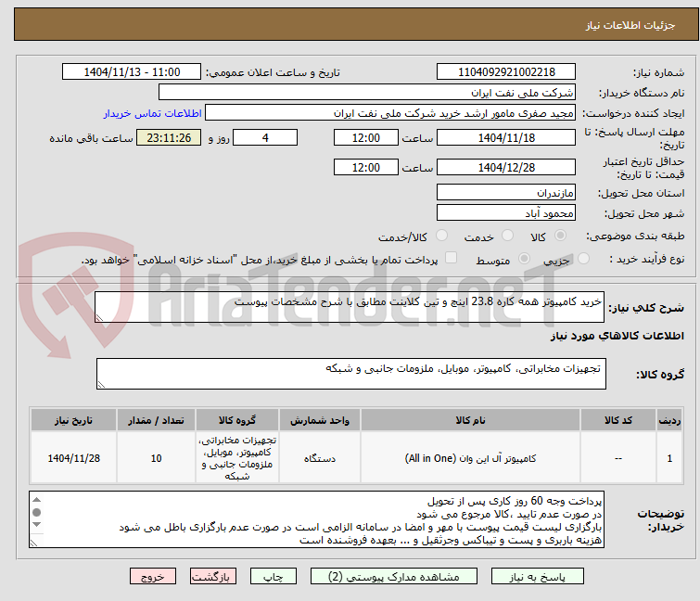Click the گروه کالا table column header
This screenshot has height=601, width=700.
pyautogui.click(x=237, y=420)
